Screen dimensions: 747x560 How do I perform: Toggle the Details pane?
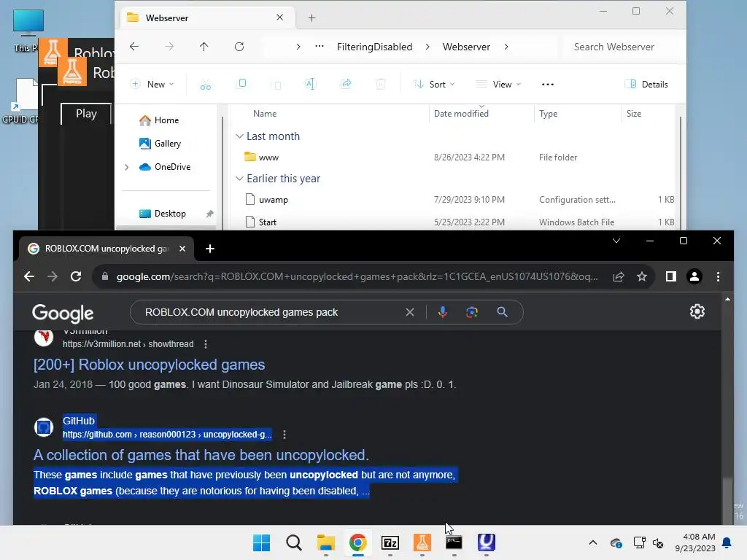[646, 85]
